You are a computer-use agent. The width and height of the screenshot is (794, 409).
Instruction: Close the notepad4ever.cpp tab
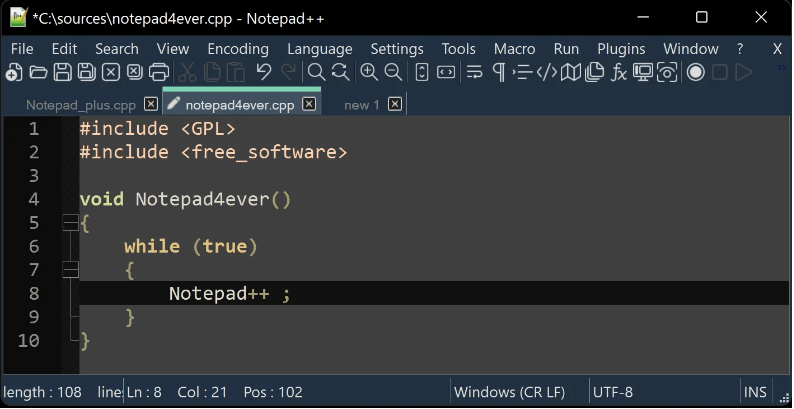309,104
